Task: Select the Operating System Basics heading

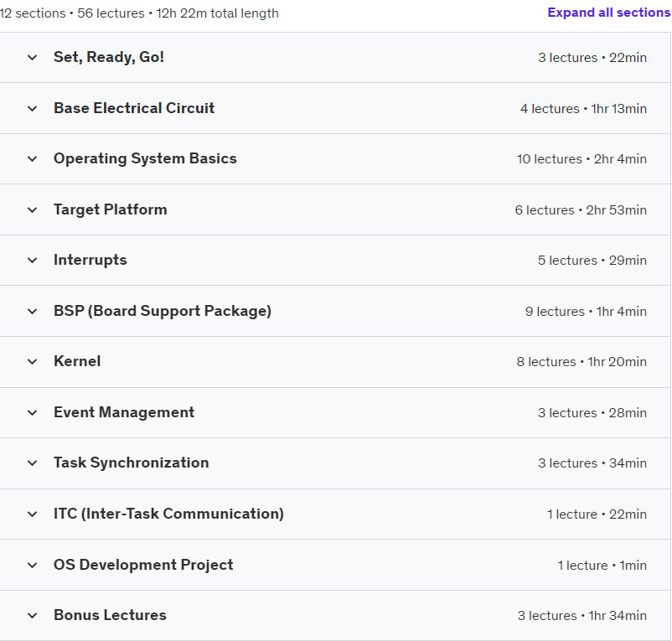Action: (145, 159)
